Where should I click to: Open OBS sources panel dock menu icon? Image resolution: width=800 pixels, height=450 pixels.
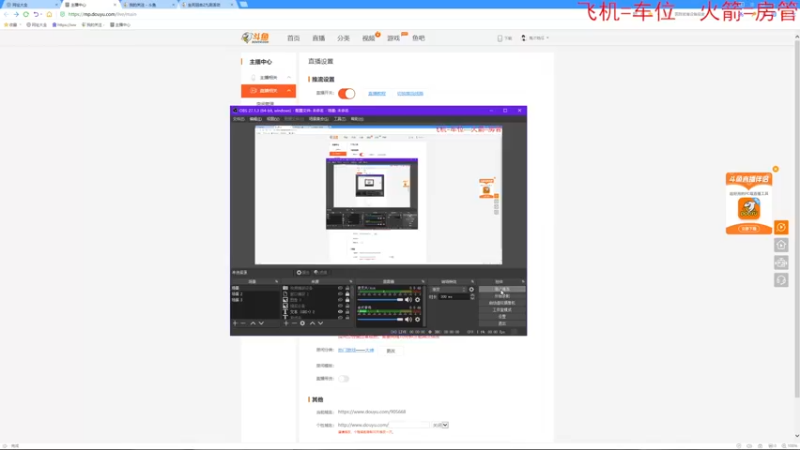tap(351, 282)
